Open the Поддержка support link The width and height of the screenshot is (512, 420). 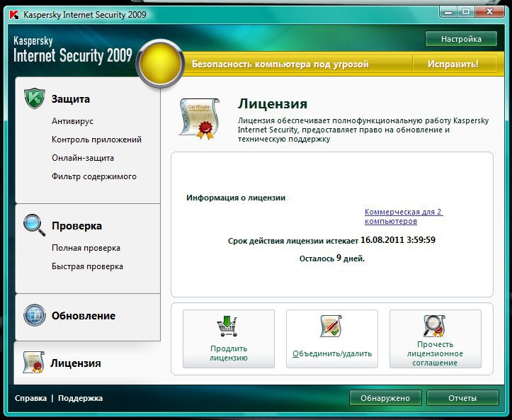tap(80, 399)
